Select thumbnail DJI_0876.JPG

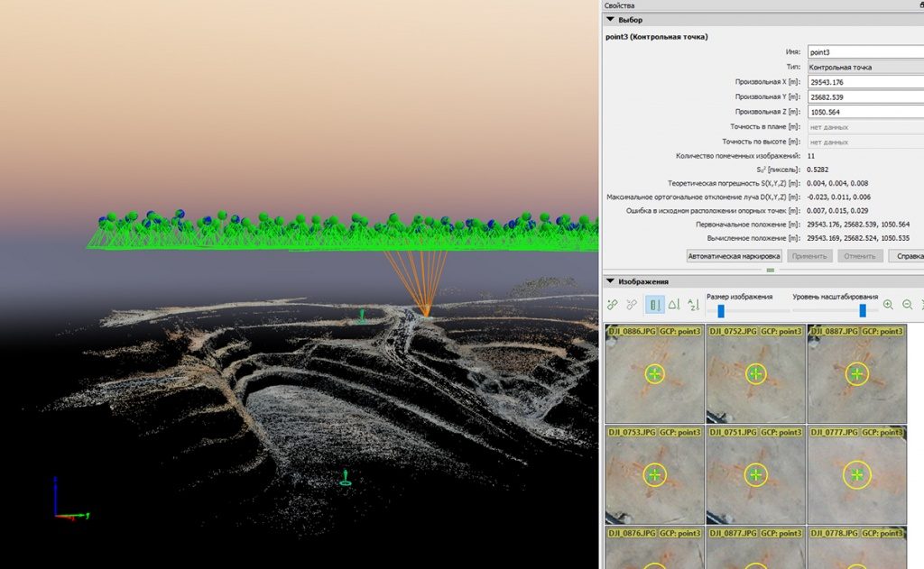click(655, 547)
